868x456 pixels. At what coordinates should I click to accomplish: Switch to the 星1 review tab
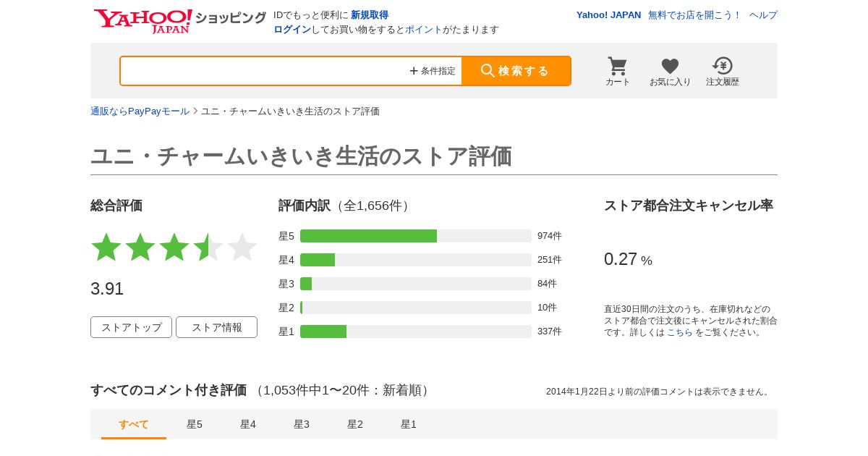[x=409, y=424]
